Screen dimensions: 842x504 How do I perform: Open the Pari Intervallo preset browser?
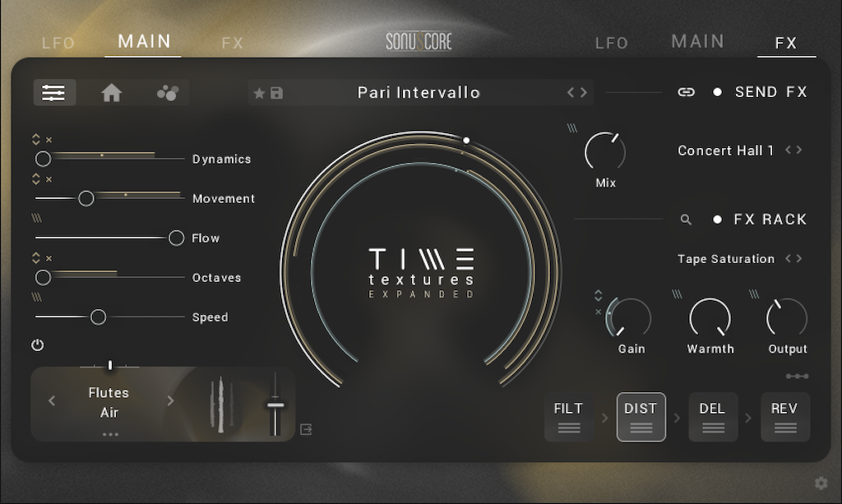pos(419,93)
